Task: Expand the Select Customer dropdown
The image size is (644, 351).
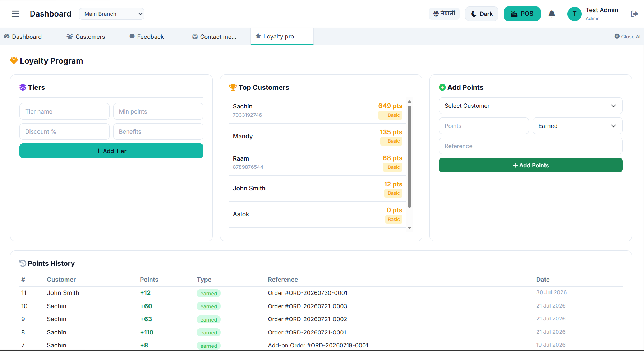Action: coord(530,106)
